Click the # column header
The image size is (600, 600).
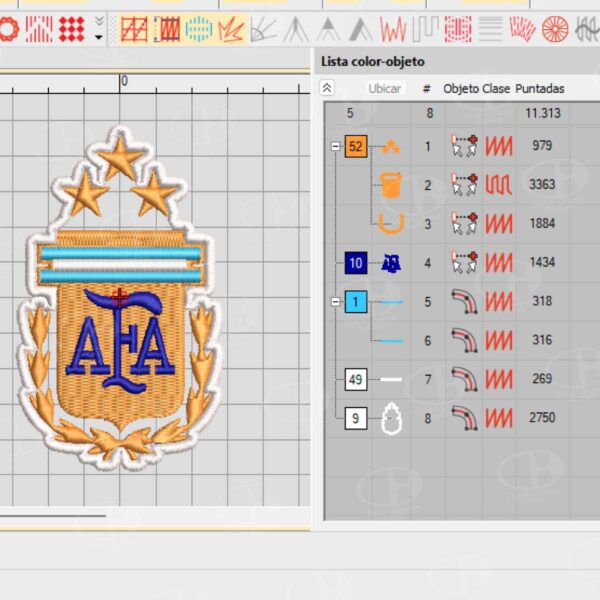[427, 89]
